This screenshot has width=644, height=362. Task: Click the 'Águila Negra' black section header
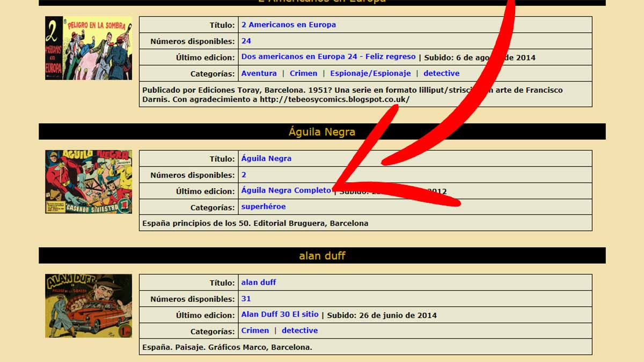pyautogui.click(x=322, y=132)
